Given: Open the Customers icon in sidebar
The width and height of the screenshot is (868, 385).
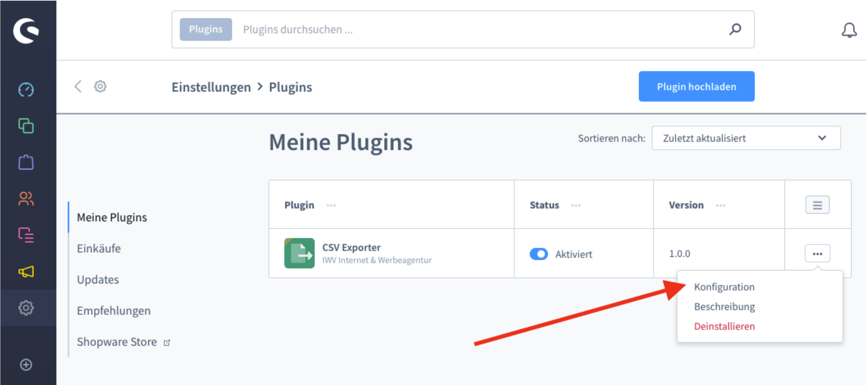Looking at the screenshot, I should point(26,199).
